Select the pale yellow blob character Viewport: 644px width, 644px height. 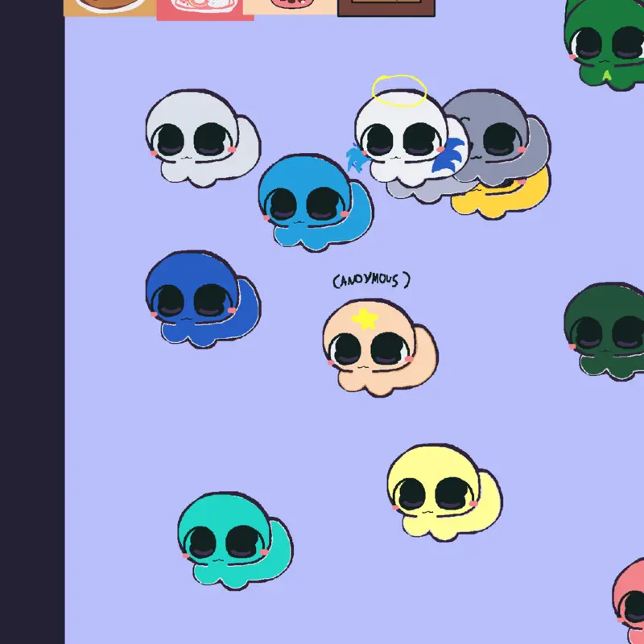tap(445, 493)
